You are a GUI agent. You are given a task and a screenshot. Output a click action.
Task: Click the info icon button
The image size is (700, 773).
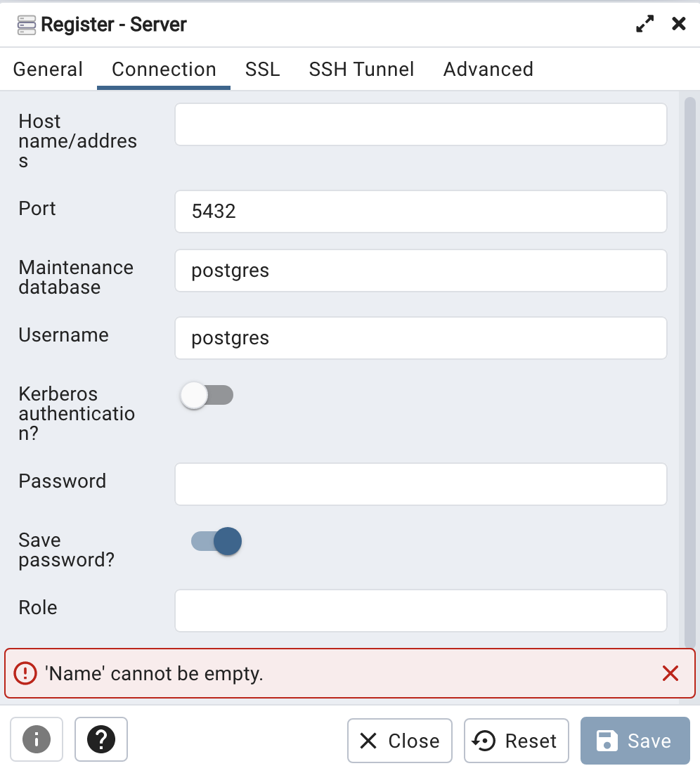click(x=37, y=739)
